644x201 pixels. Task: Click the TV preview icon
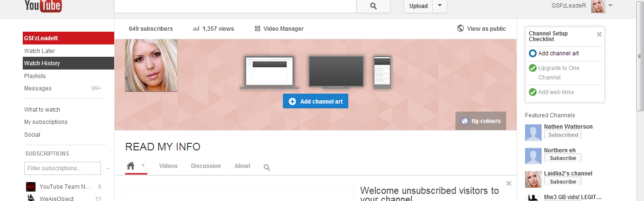[x=336, y=71]
